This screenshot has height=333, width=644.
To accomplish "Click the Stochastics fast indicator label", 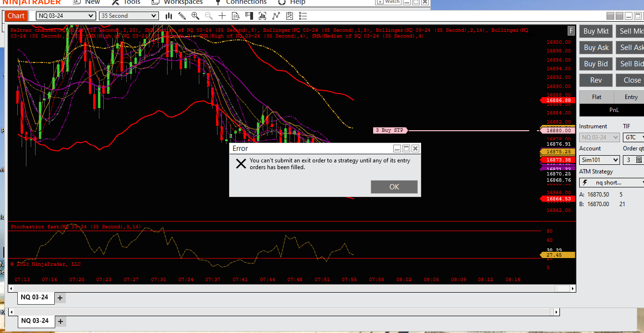I will [76, 227].
